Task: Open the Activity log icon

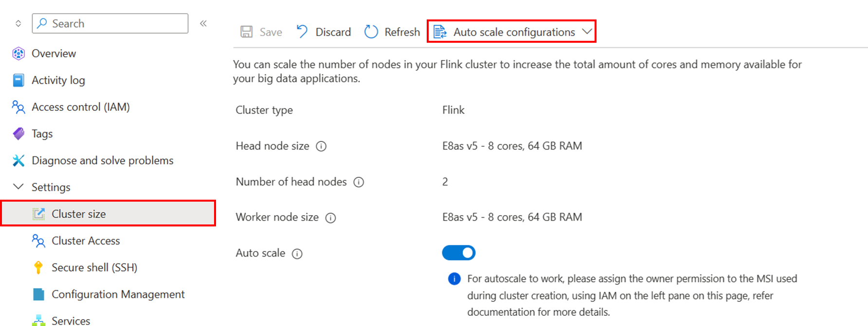Action: (18, 80)
